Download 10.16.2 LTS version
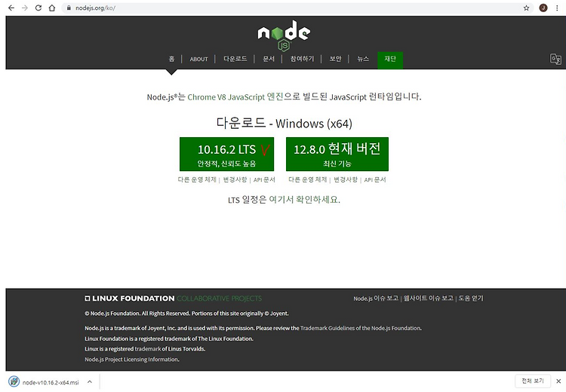The width and height of the screenshot is (566, 392). pos(226,154)
